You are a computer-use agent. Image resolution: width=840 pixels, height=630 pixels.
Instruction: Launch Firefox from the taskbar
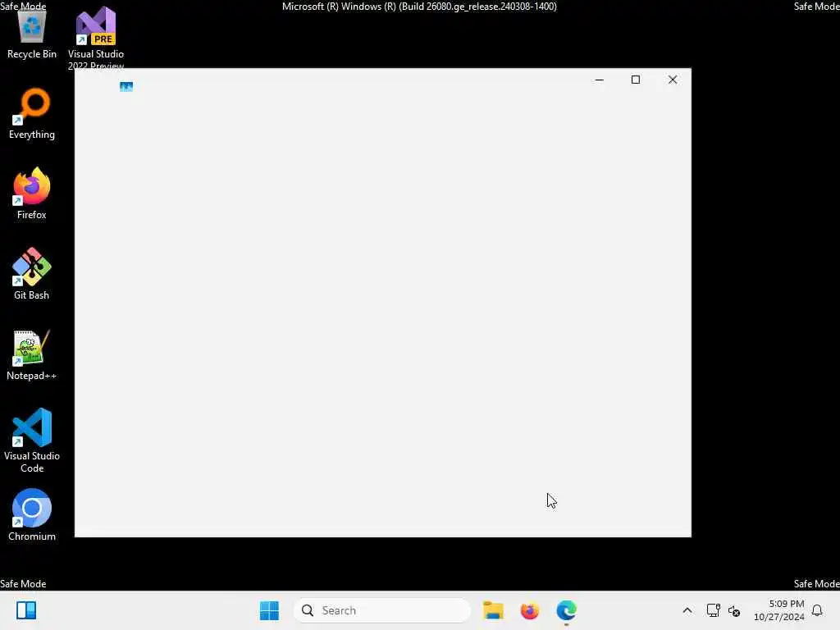[x=529, y=610]
